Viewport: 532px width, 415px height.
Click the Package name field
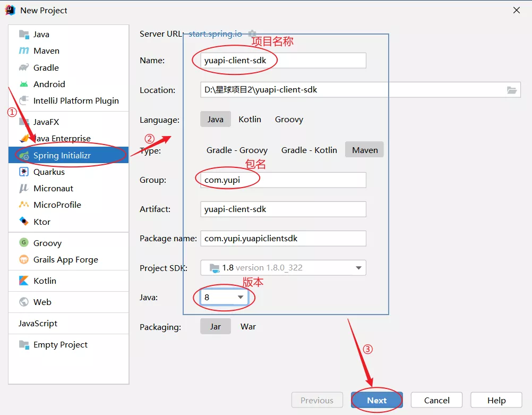[284, 239]
